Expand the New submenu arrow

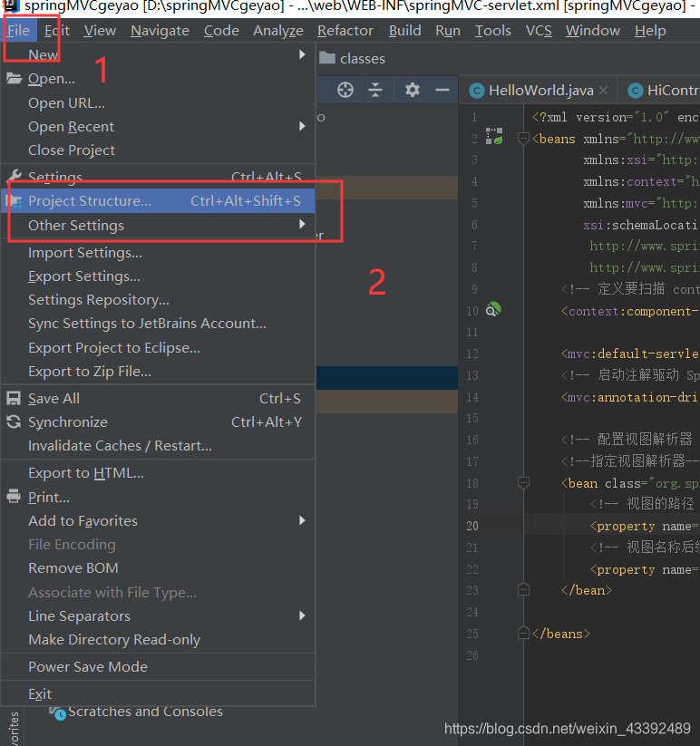pos(302,54)
